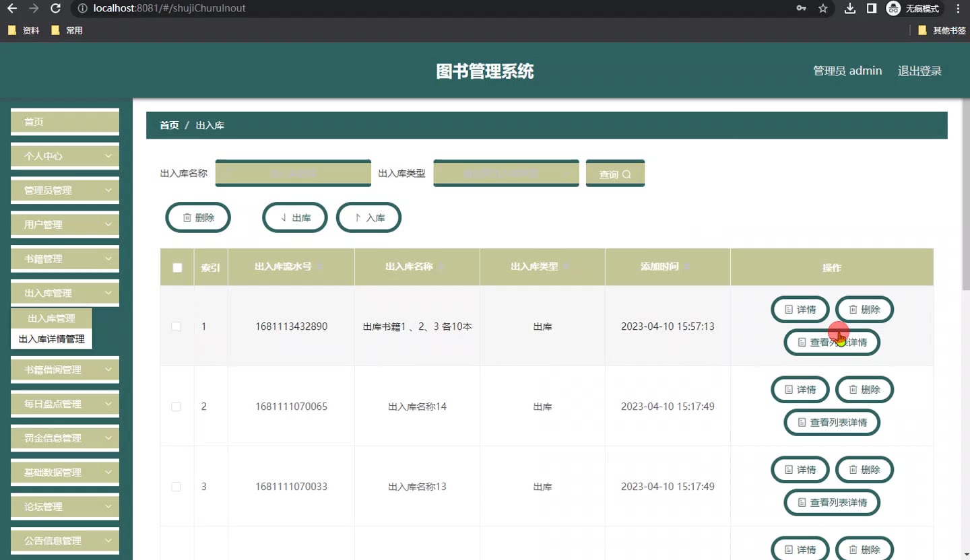970x560 pixels.
Task: Click 查看列表详情 for row 2
Action: pos(832,422)
